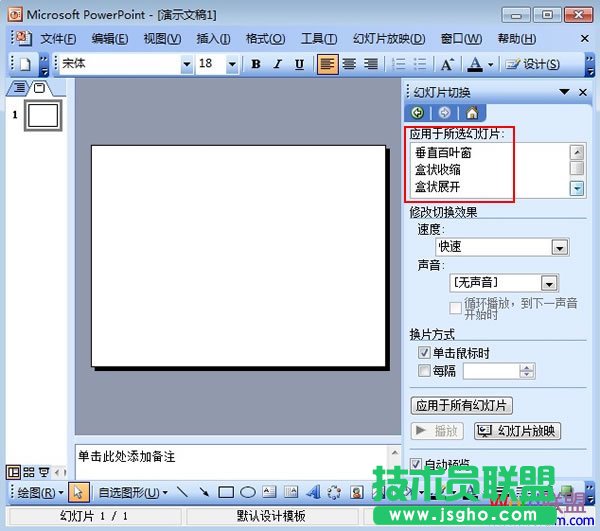Go to task pane home icon
Viewport: 600px width, 531px height.
[471, 113]
